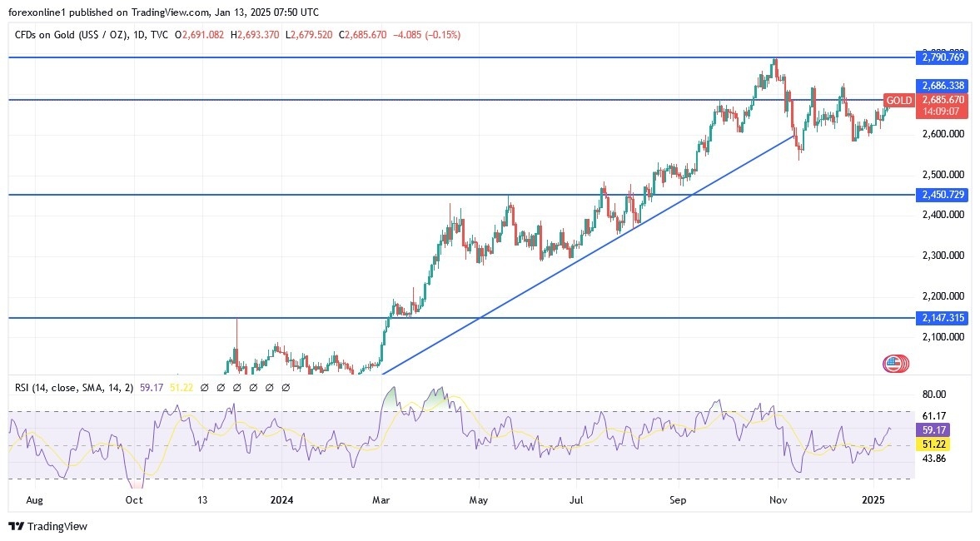The image size is (980, 541).
Task: Click the blue 2,686.338 price label
Action: [943, 85]
